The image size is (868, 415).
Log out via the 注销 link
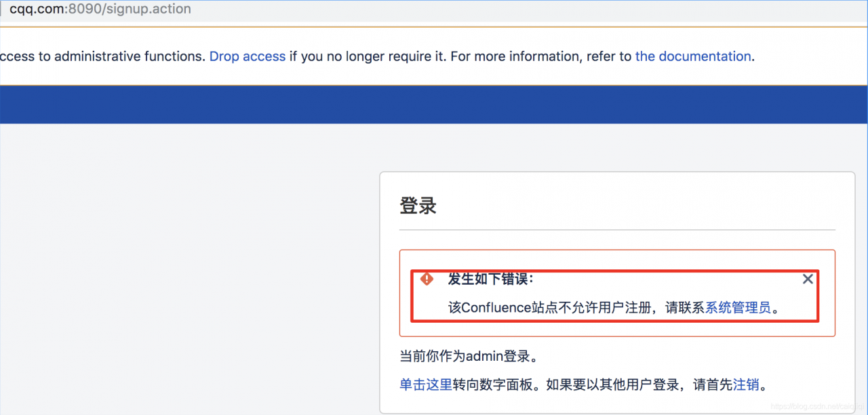pos(746,384)
